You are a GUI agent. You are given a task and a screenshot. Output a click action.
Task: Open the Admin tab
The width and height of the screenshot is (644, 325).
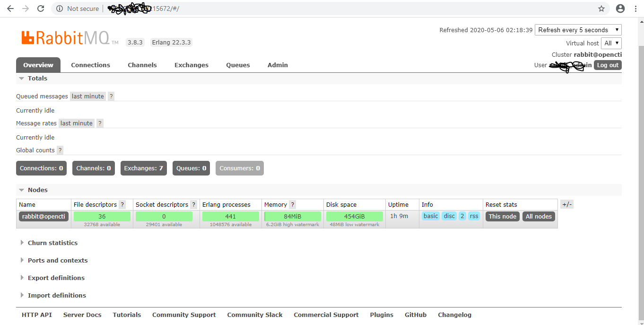pyautogui.click(x=278, y=65)
